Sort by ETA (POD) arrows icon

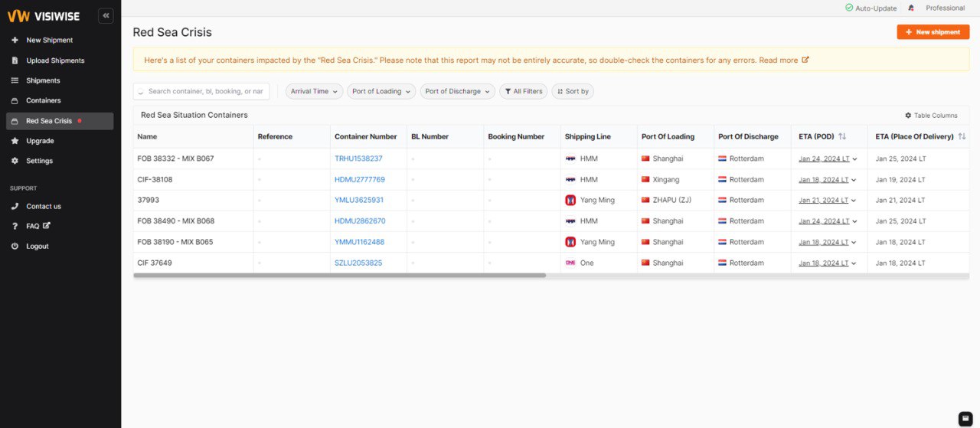coord(842,137)
